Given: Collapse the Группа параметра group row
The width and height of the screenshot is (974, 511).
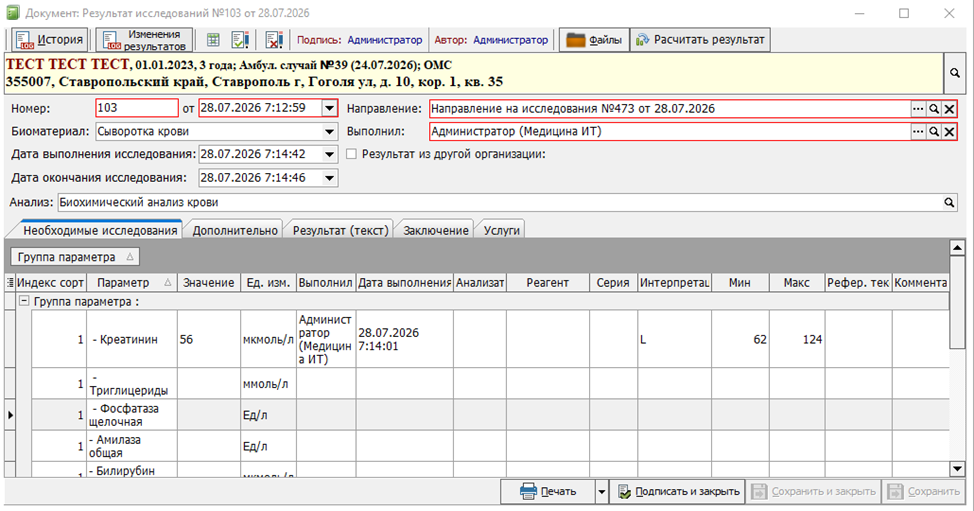Looking at the screenshot, I should point(24,301).
